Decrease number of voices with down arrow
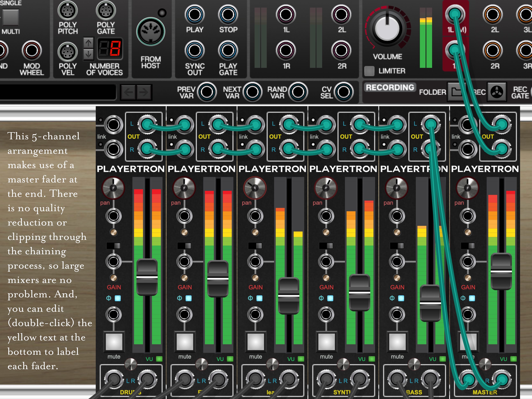The width and height of the screenshot is (532, 399). click(x=88, y=54)
